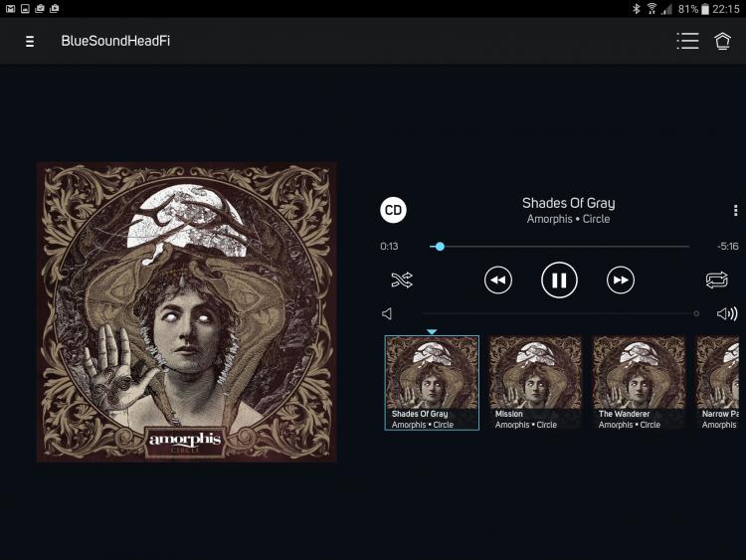Click the track progress slider knob

coord(440,247)
